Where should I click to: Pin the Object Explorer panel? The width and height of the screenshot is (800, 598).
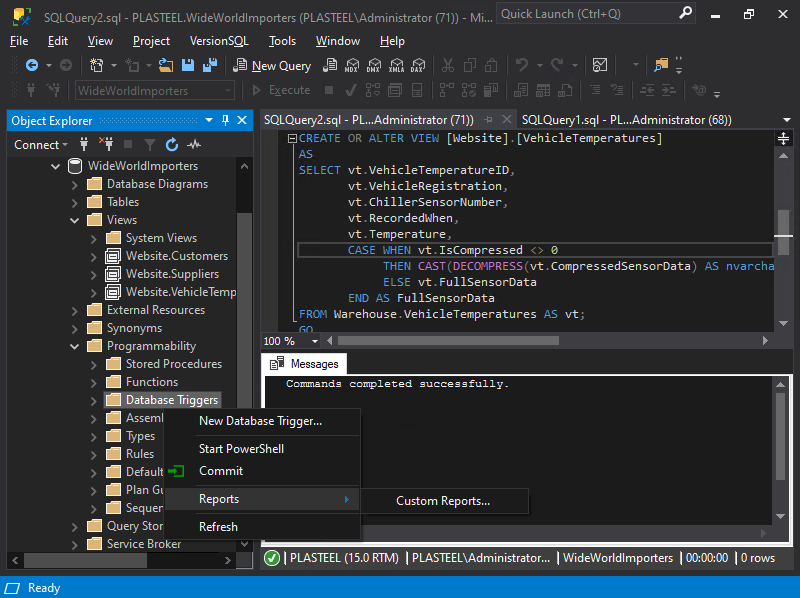tap(226, 120)
